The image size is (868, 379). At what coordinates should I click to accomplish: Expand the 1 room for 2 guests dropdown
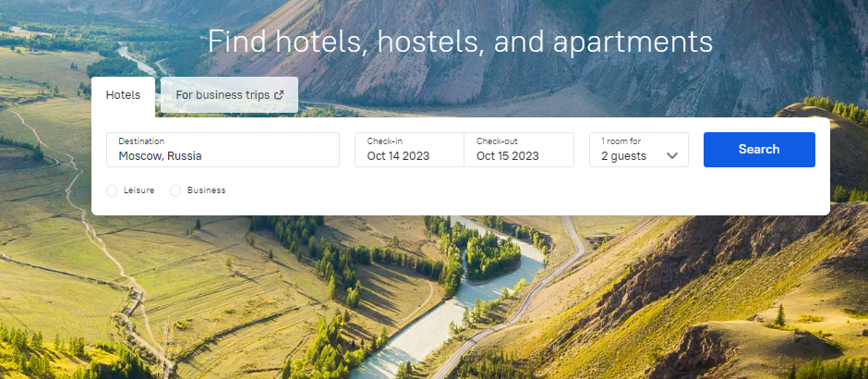tap(639, 150)
